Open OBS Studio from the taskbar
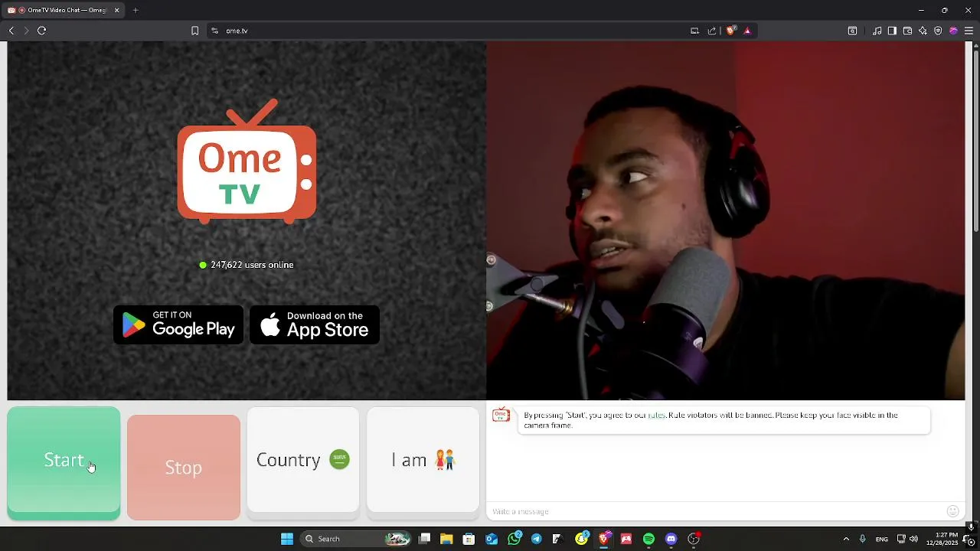980x551 pixels. pos(694,539)
